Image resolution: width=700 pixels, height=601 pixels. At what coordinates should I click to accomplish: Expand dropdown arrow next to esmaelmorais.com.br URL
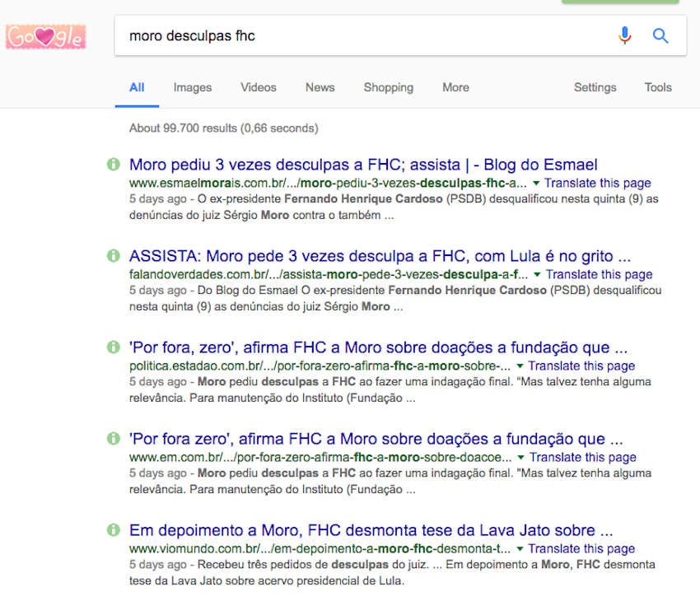[x=536, y=184]
